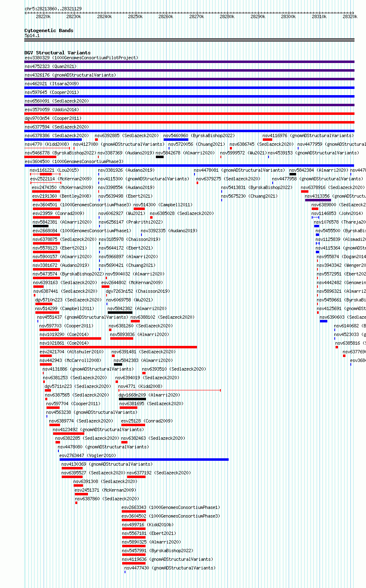The height and width of the screenshot is (588, 366).
Task: Click the blue bar under nsv462021
Action: click(x=189, y=88)
